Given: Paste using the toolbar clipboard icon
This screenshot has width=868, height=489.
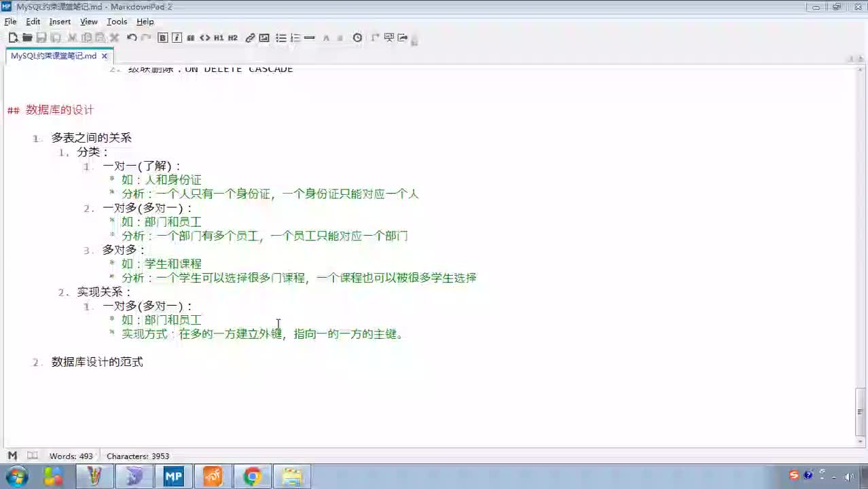Looking at the screenshot, I should [100, 38].
